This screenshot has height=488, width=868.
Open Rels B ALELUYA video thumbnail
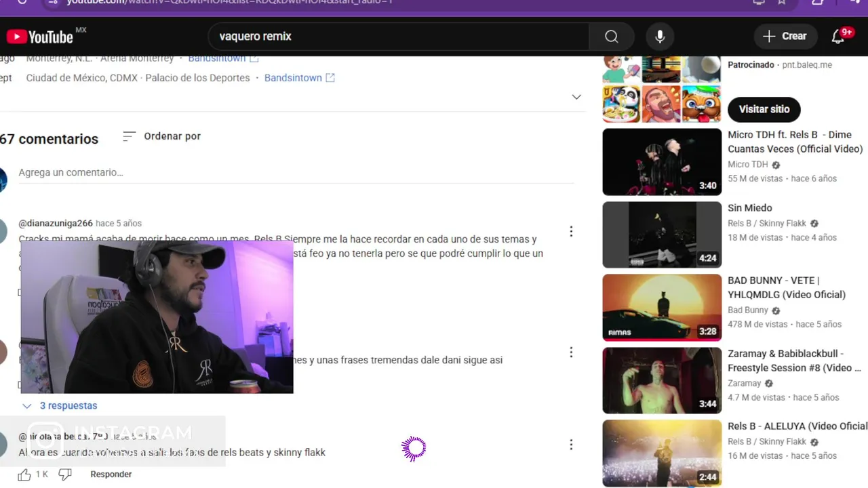coord(662,453)
